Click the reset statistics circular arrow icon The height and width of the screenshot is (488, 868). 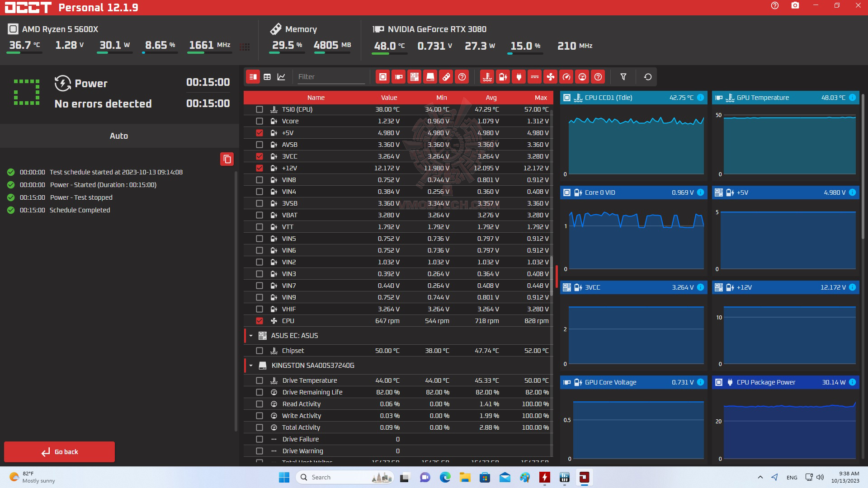[647, 77]
